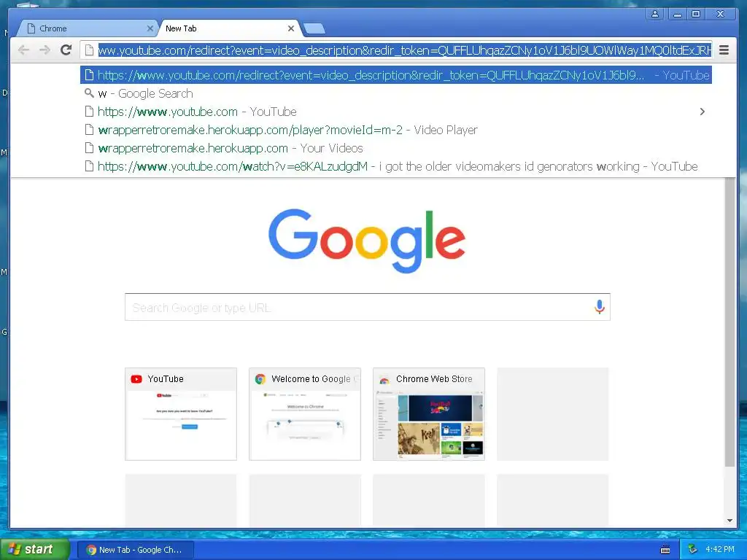Open the YouTube most-visited thumbnail
The image size is (747, 560).
pos(181,414)
